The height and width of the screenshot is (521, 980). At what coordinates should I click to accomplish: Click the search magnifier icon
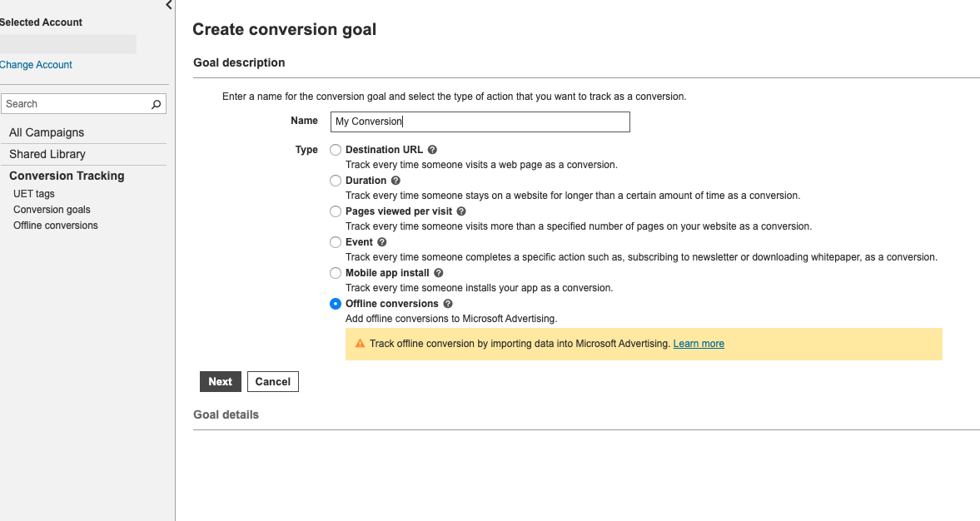point(156,104)
